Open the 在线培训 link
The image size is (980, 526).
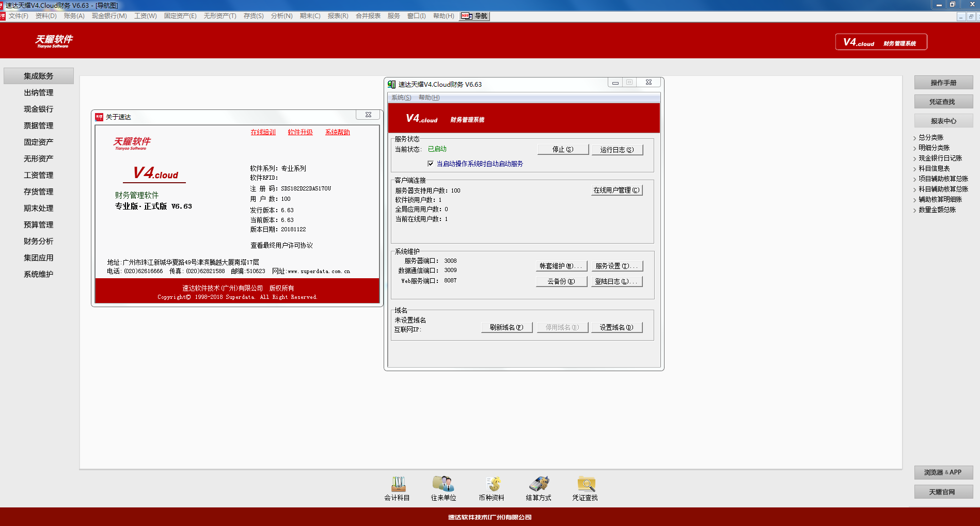[x=263, y=132]
